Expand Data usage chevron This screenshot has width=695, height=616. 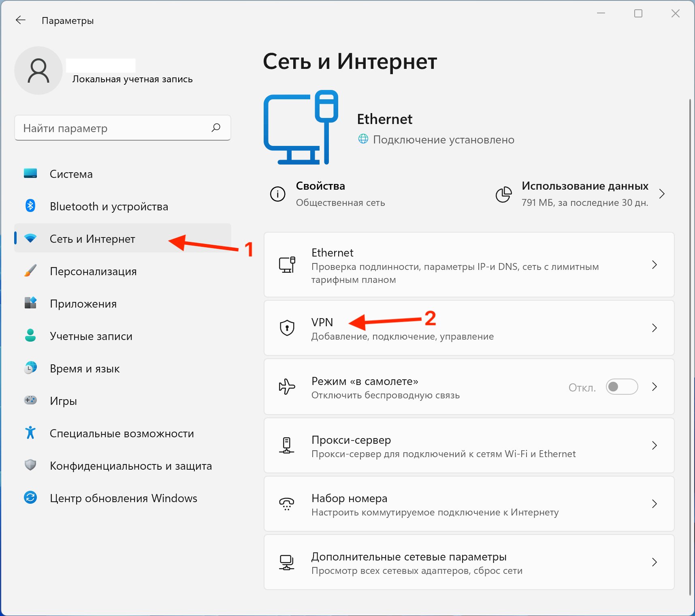coord(662,194)
